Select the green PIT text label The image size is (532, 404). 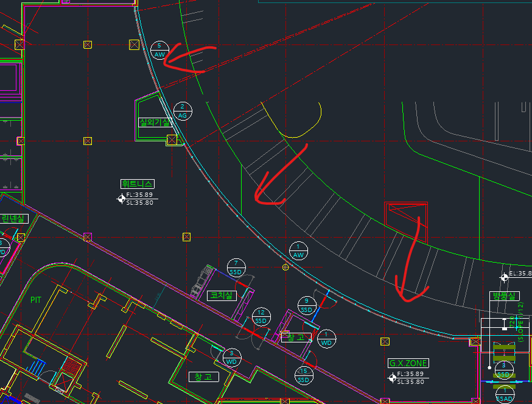coord(37,300)
